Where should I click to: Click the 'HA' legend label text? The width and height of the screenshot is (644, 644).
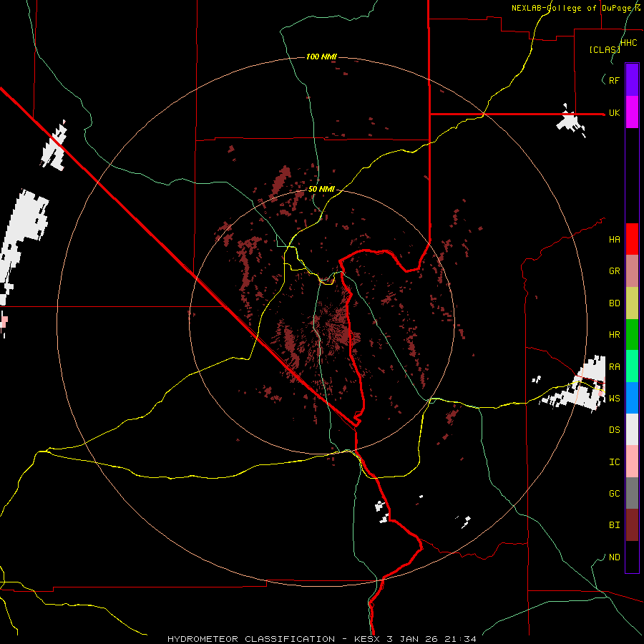614,240
